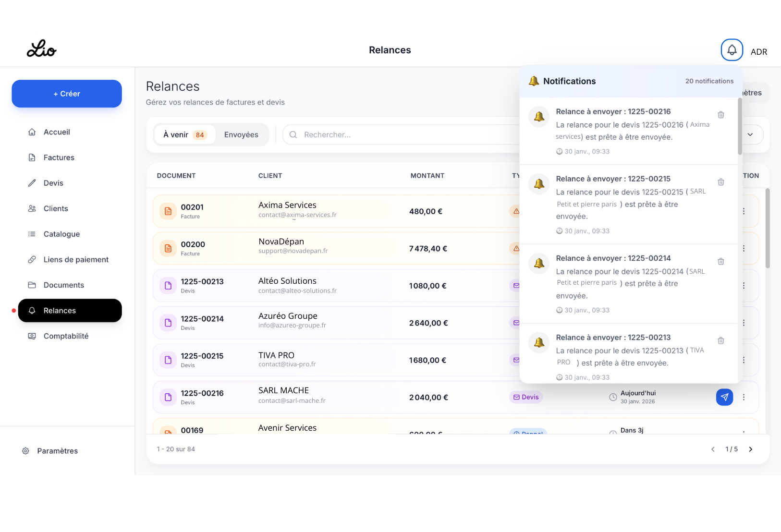Open the notifications bell icon in the header

[732, 49]
